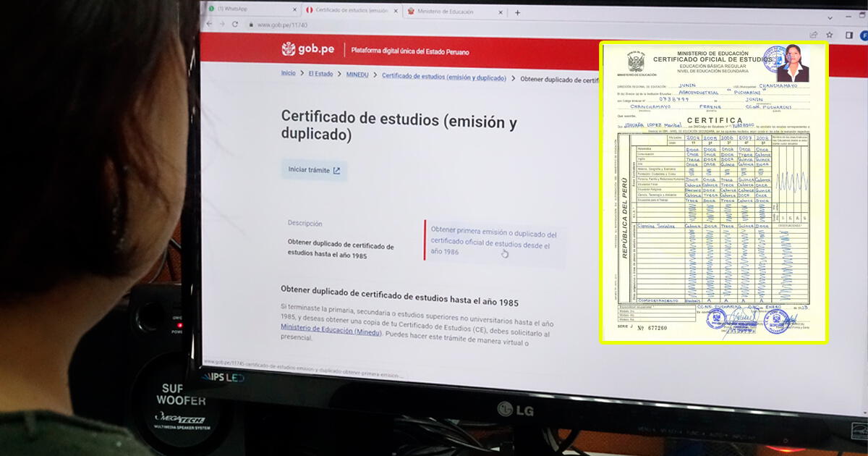Select the Certificado de estudios tab
868x456 pixels.
pos(352,10)
